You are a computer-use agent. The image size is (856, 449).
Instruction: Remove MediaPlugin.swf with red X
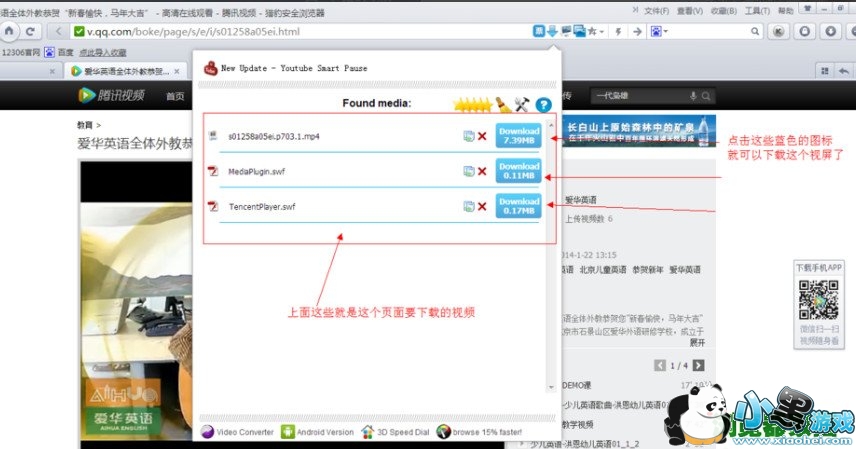click(482, 172)
